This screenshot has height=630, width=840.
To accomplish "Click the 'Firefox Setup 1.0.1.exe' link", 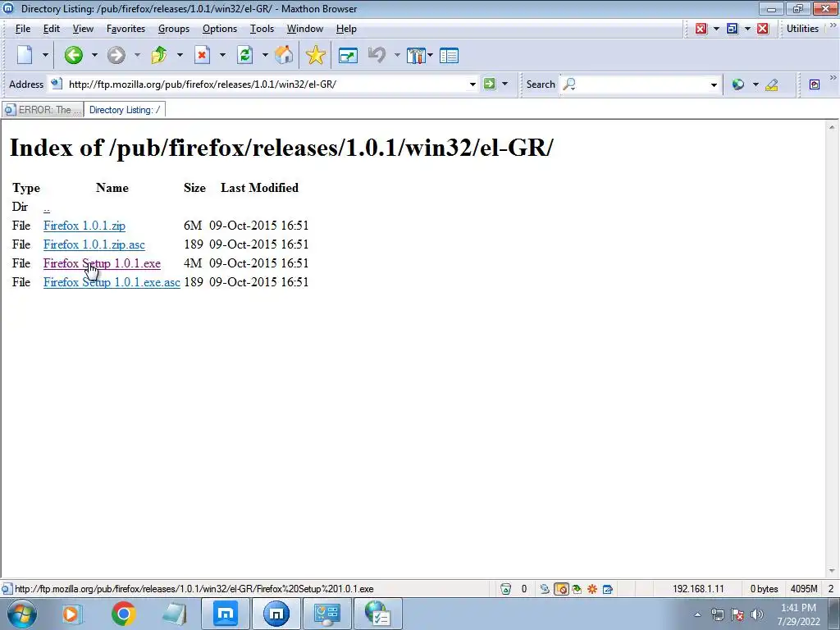I will (x=102, y=263).
